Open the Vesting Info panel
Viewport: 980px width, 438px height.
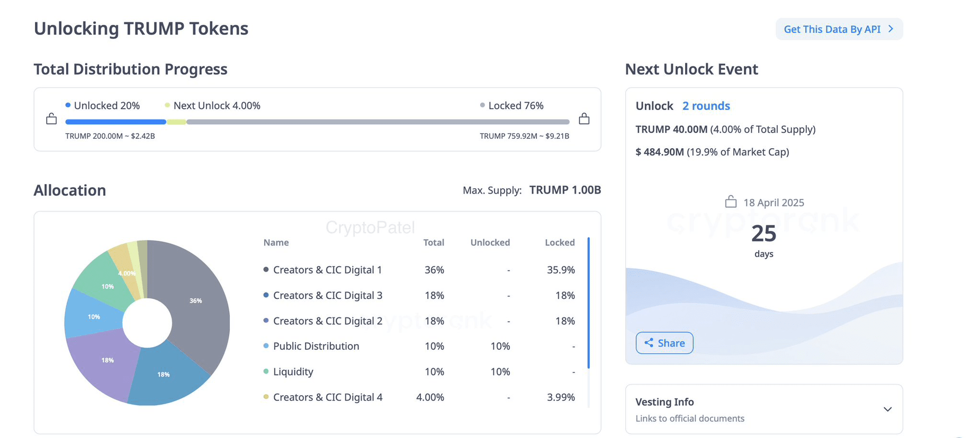(764, 409)
